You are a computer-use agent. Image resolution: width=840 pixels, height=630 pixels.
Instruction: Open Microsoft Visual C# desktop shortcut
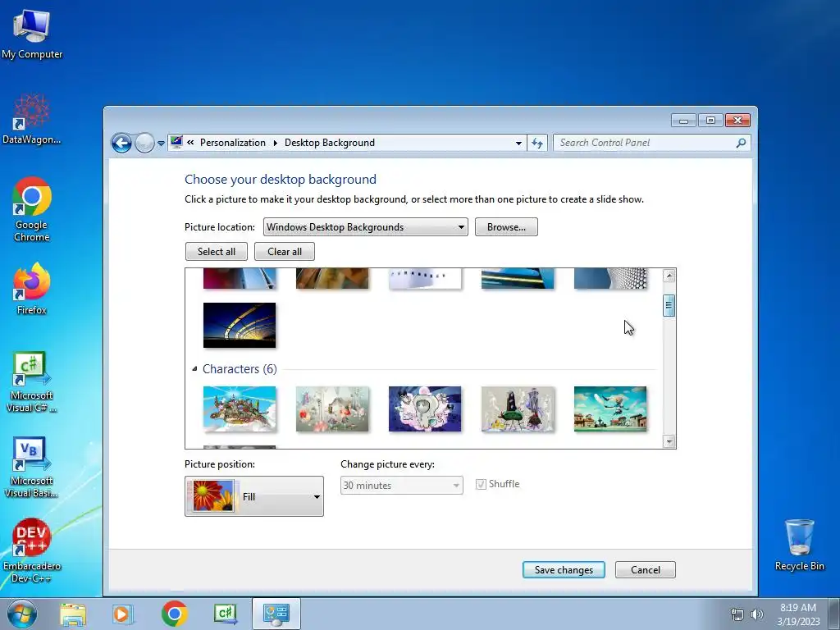click(32, 382)
